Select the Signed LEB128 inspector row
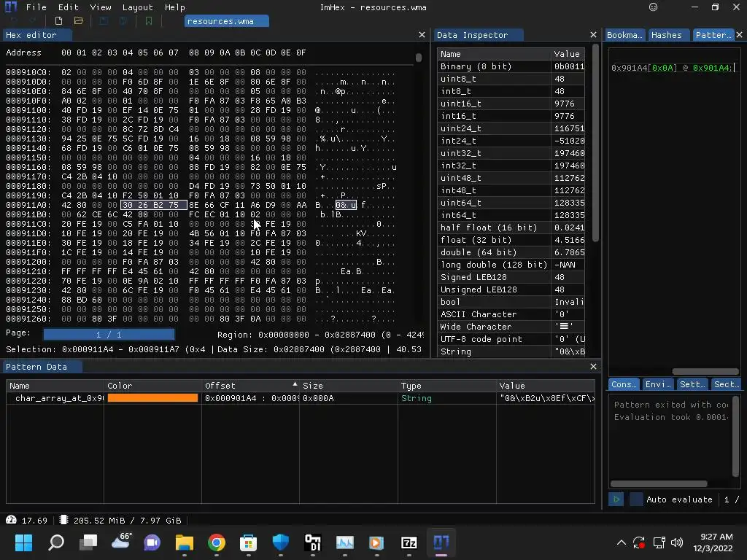 [x=511, y=276]
